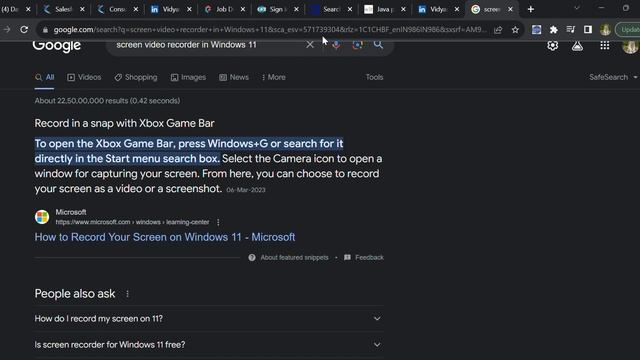The height and width of the screenshot is (360, 640).
Task: Open People also ask options dots
Action: (x=127, y=294)
